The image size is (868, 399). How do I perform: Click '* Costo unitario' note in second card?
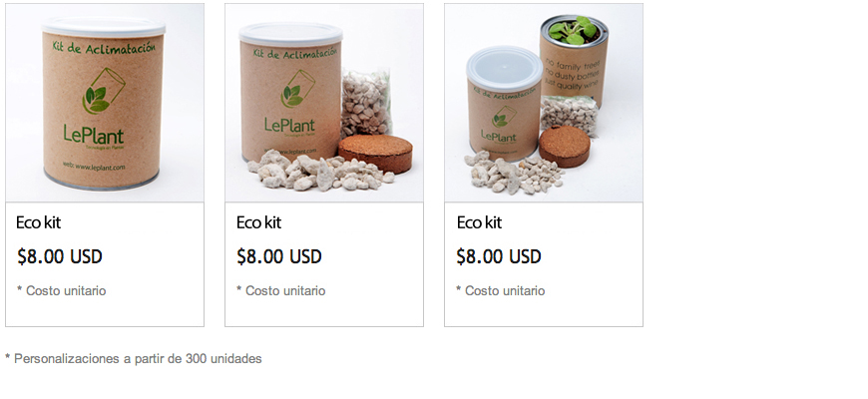point(280,290)
